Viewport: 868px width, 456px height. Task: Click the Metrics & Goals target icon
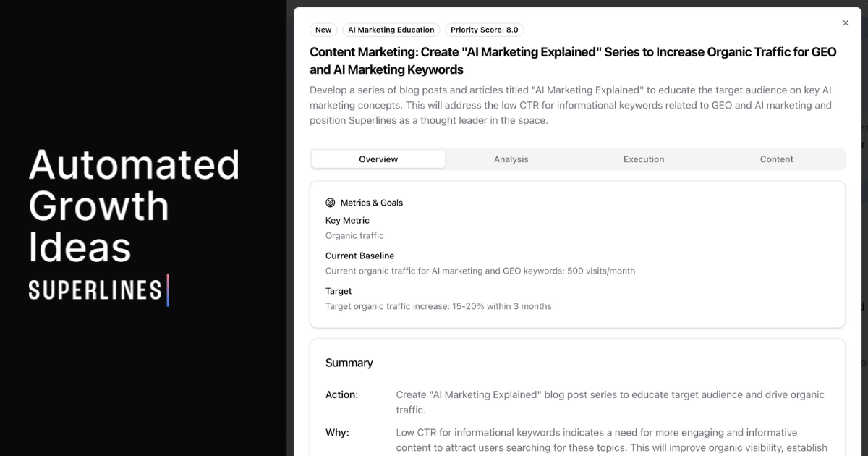click(x=331, y=203)
